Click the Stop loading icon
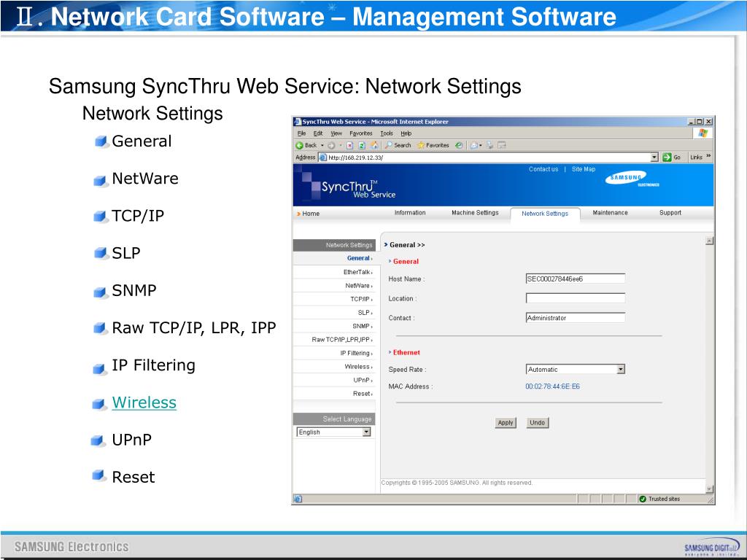747x560 pixels. pyautogui.click(x=349, y=145)
